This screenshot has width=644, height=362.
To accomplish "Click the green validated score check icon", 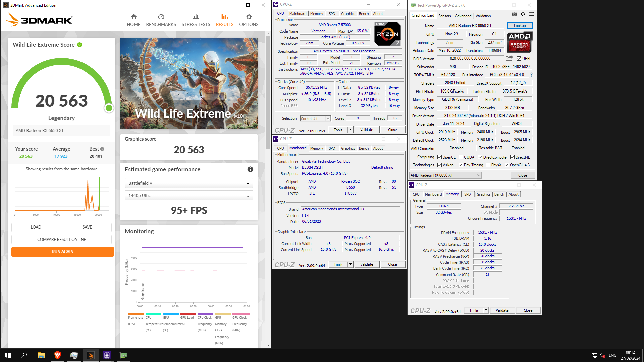I will [x=80, y=45].
